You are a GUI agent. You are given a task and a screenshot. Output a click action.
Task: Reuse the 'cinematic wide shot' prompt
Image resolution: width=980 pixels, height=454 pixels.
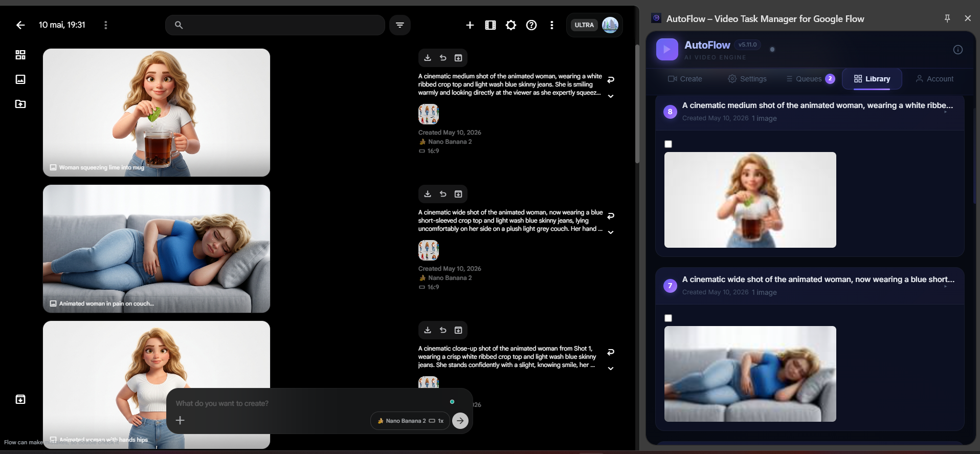[x=611, y=216]
